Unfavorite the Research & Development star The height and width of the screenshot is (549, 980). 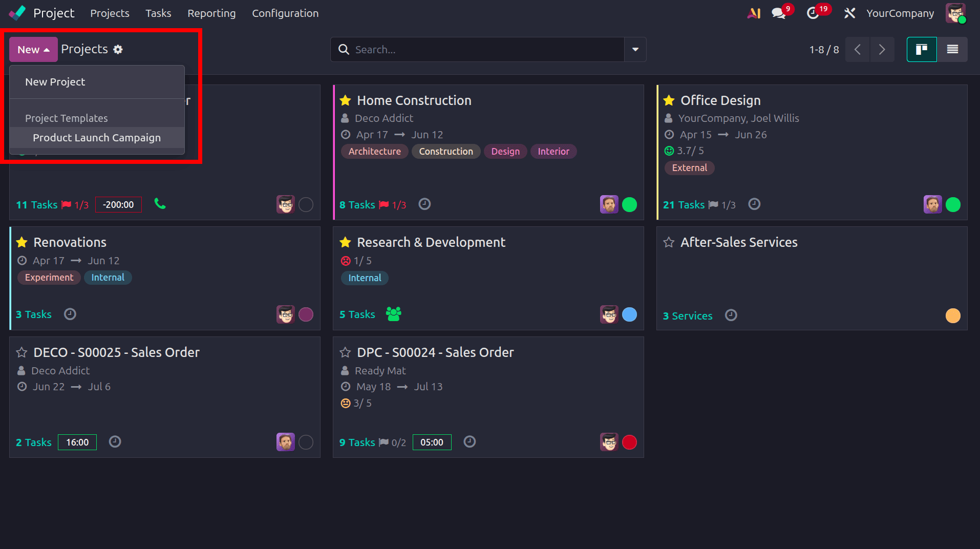click(x=346, y=242)
